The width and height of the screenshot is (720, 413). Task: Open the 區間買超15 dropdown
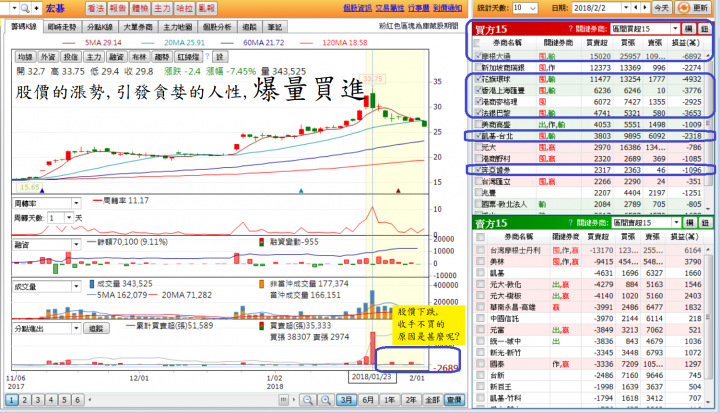point(675,29)
